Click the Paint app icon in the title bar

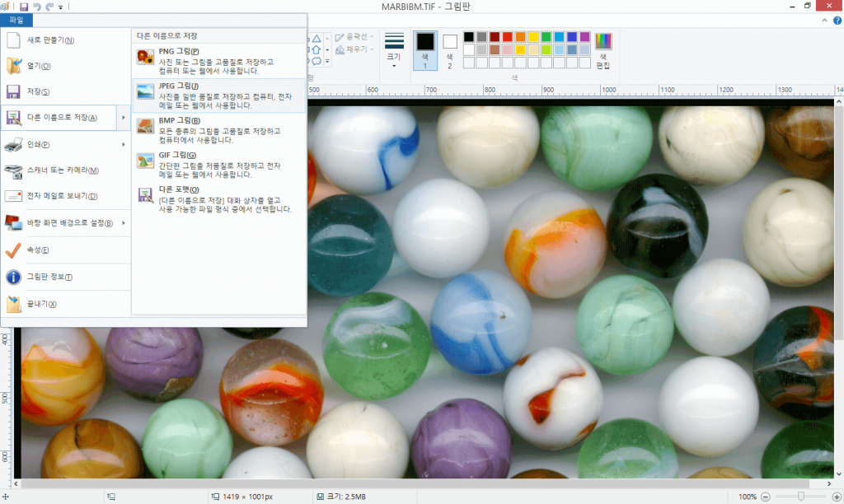5,7
